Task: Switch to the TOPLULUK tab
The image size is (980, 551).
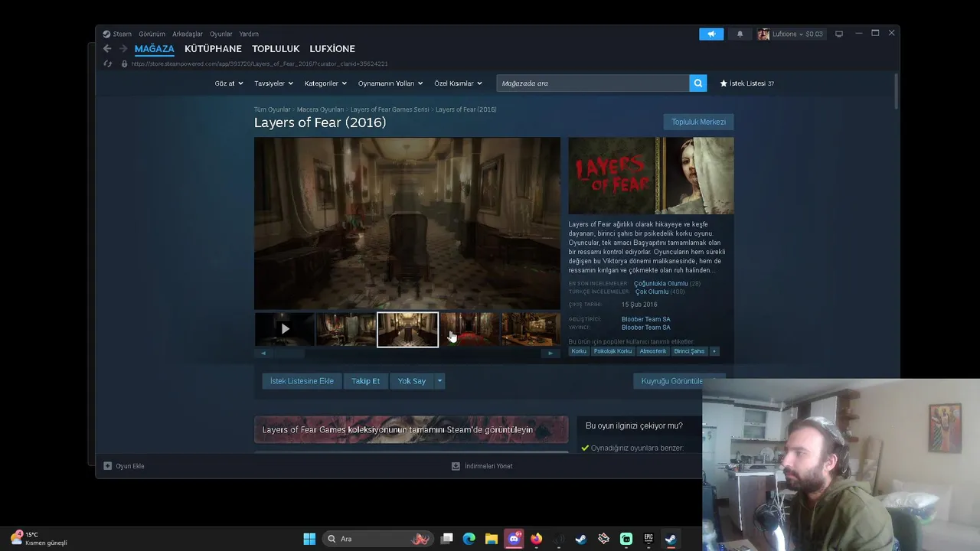Action: [x=276, y=48]
